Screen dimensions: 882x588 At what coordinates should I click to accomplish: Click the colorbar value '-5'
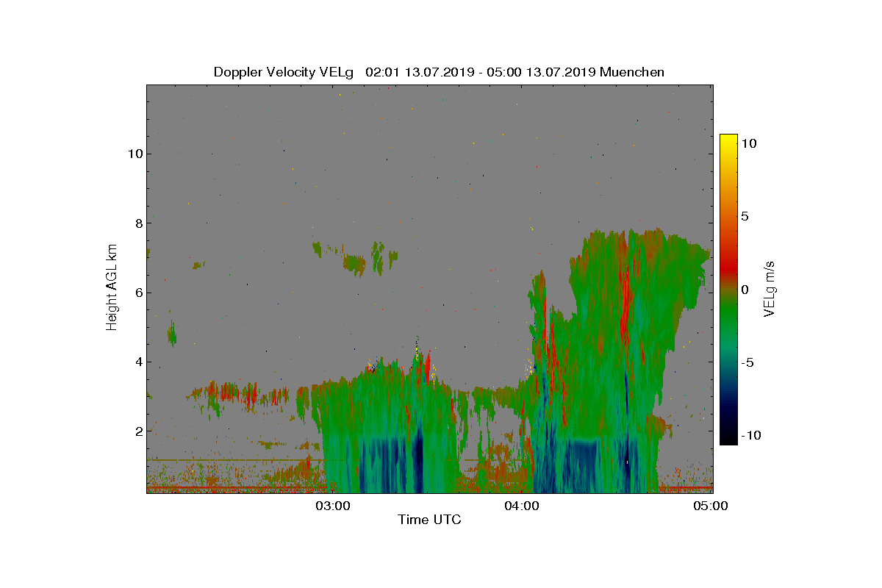(x=747, y=362)
